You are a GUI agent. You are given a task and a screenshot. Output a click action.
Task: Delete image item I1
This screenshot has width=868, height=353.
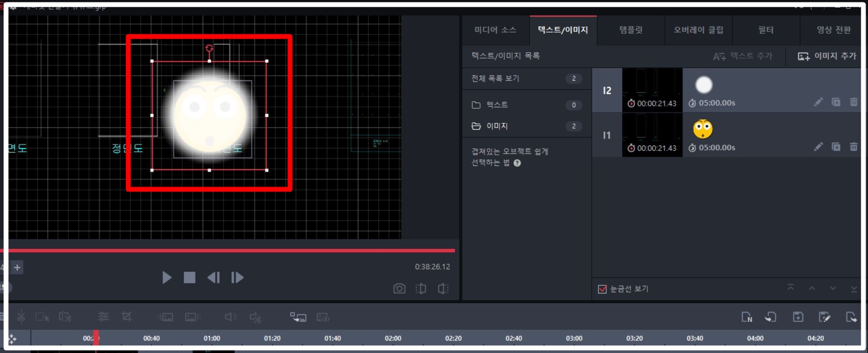[x=854, y=147]
